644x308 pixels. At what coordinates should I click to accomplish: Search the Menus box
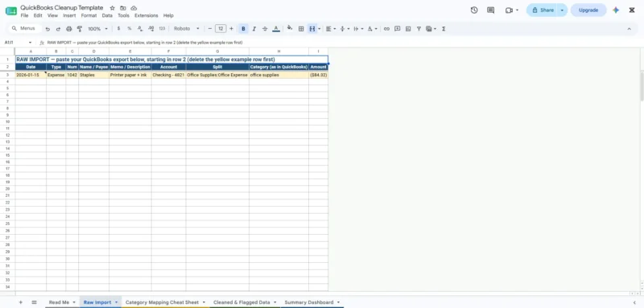25,28
